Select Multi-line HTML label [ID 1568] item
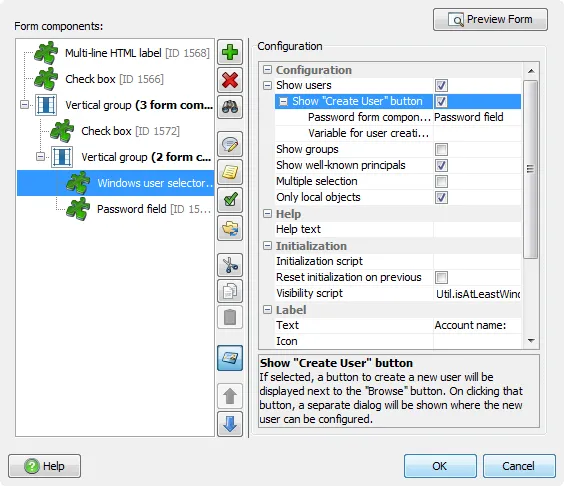The image size is (564, 486). [x=137, y=53]
